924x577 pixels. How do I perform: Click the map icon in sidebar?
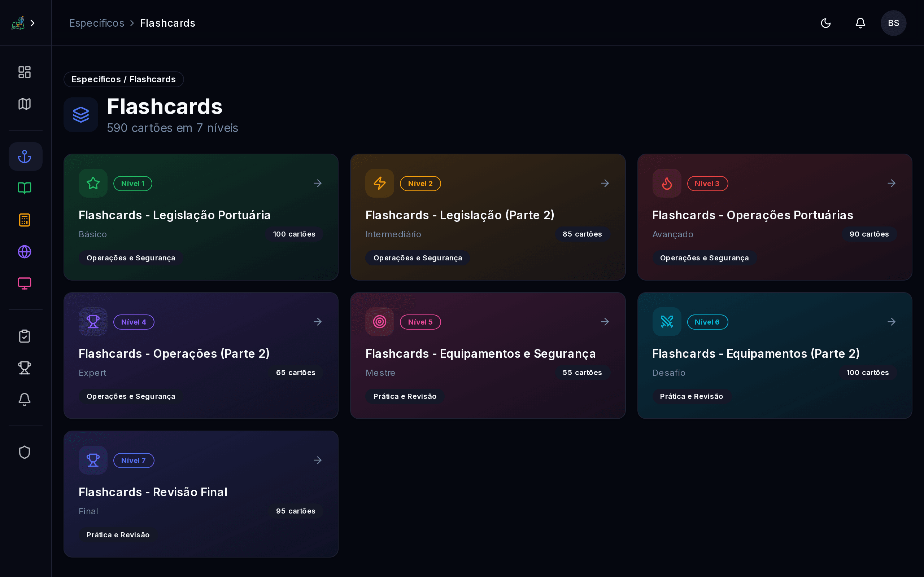point(25,104)
